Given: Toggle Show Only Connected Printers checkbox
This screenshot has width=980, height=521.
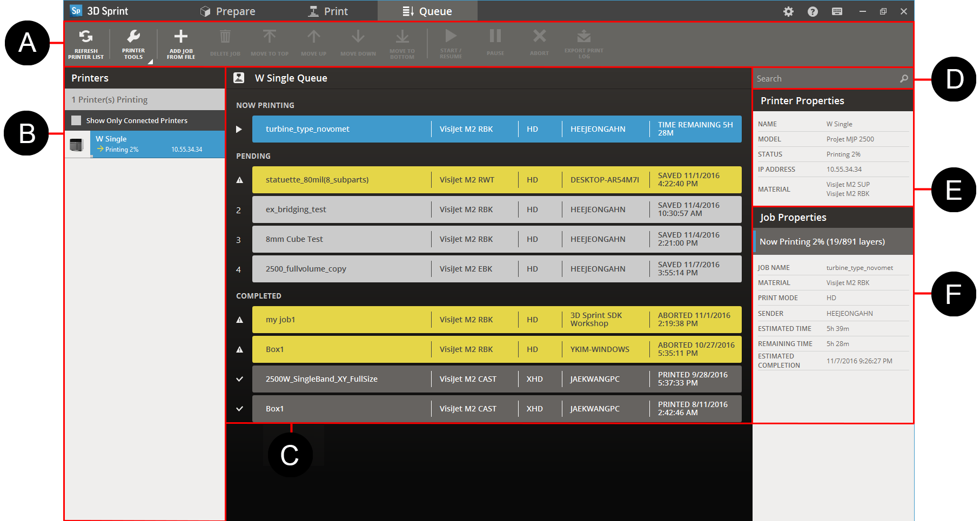Looking at the screenshot, I should tap(76, 120).
